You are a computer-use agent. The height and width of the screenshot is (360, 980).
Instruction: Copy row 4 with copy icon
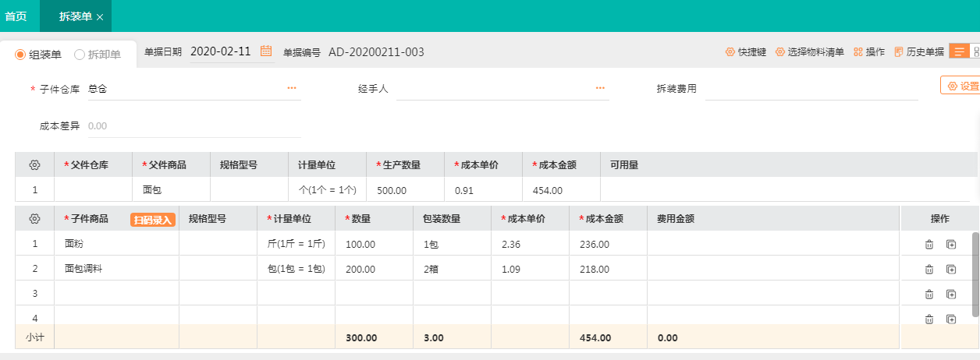(x=951, y=319)
